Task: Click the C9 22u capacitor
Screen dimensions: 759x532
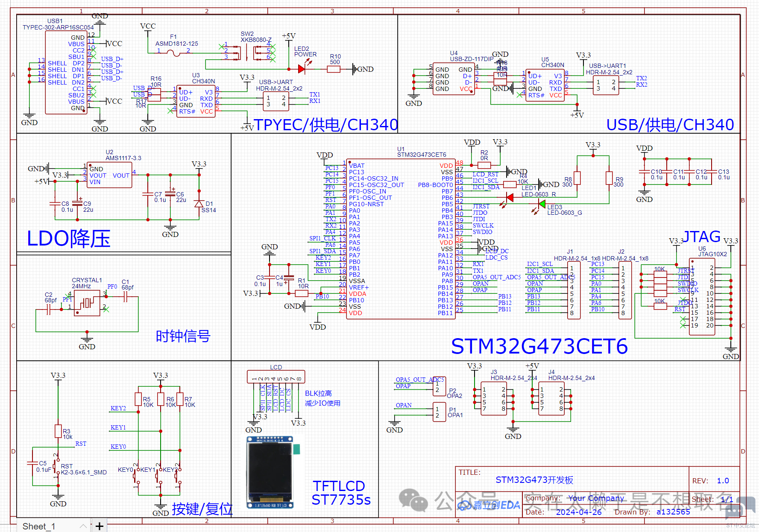Action: pyautogui.click(x=77, y=203)
